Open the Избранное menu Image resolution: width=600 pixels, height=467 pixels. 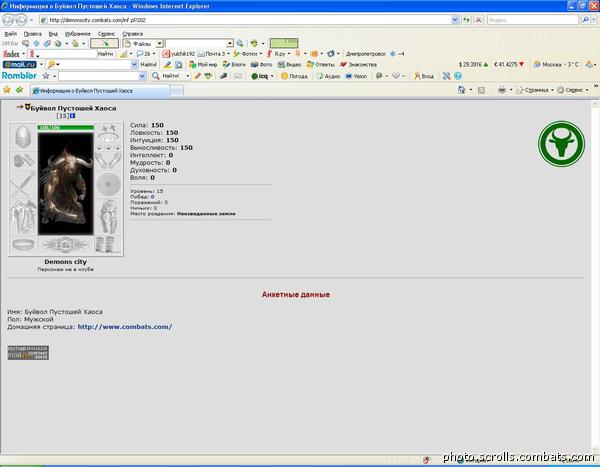click(x=78, y=34)
